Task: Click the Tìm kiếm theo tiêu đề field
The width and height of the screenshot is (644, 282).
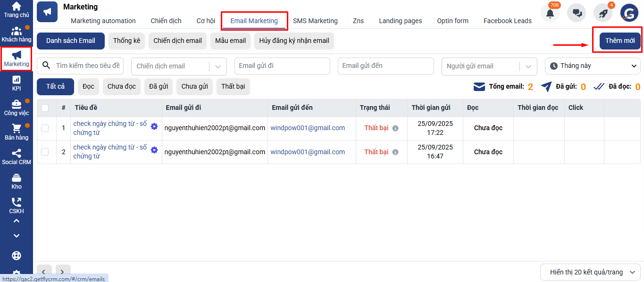Action: (87, 66)
